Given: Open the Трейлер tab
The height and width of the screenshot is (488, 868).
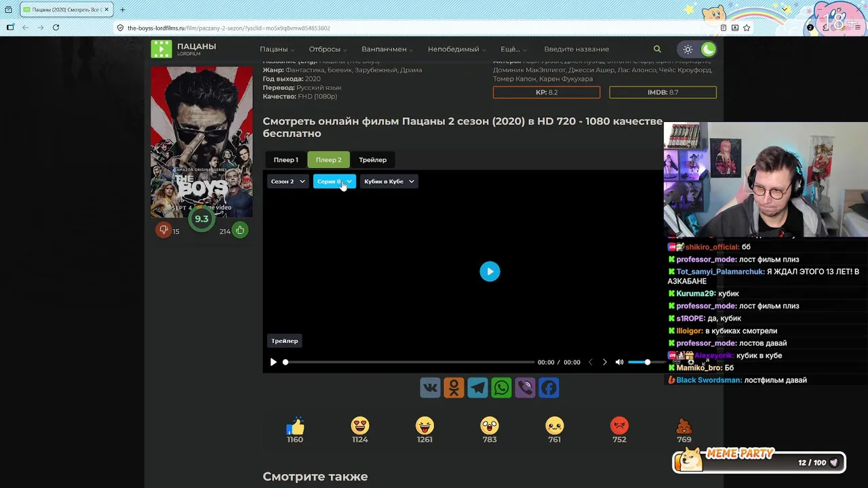Looking at the screenshot, I should (x=372, y=160).
